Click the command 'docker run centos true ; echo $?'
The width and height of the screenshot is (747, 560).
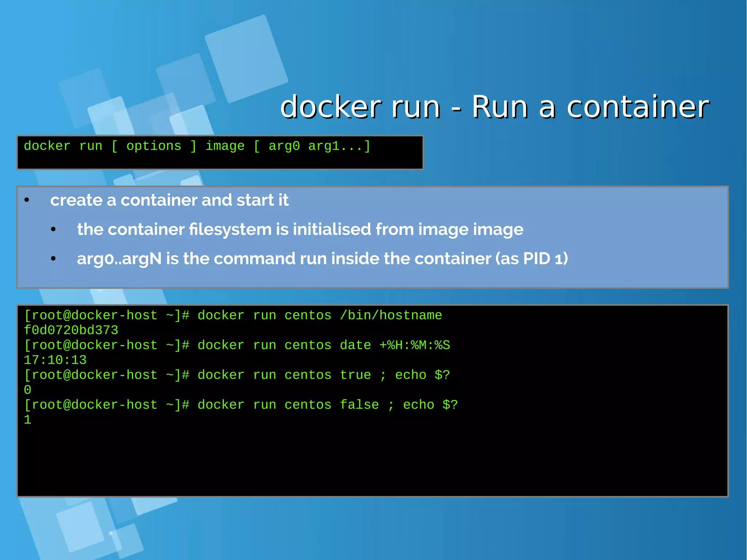[324, 375]
